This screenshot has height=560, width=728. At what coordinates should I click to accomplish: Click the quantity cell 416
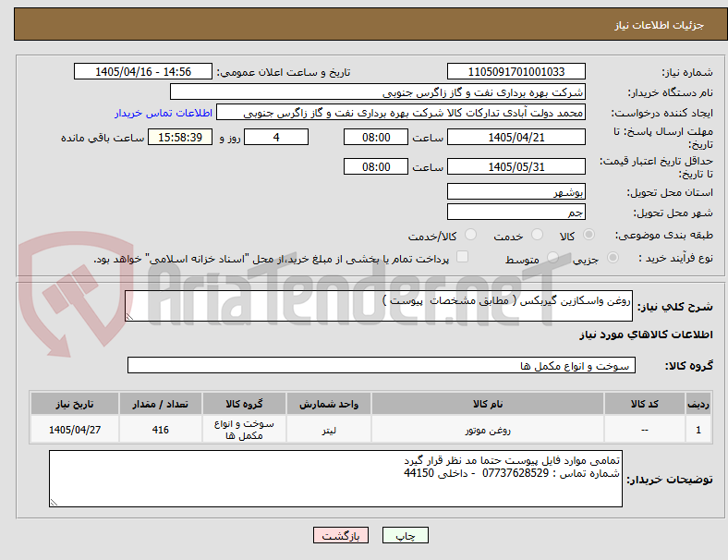(x=160, y=430)
